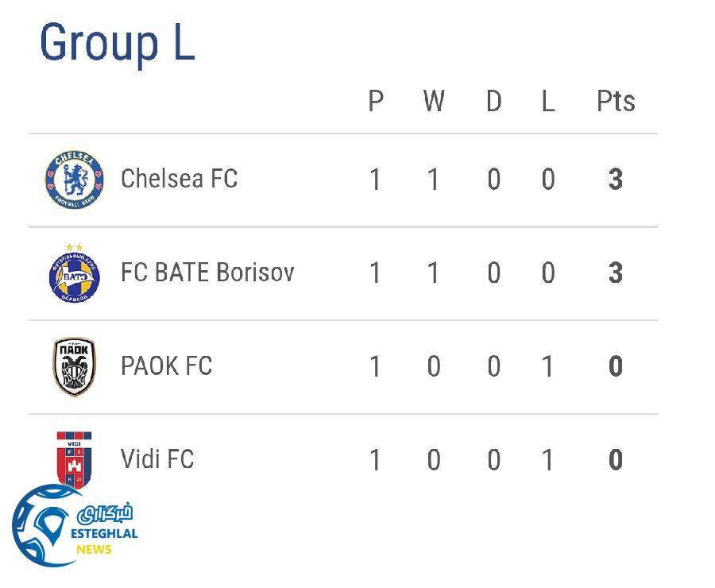Click the Chelsea FC club crest
This screenshot has width=715, height=588.
[74, 180]
